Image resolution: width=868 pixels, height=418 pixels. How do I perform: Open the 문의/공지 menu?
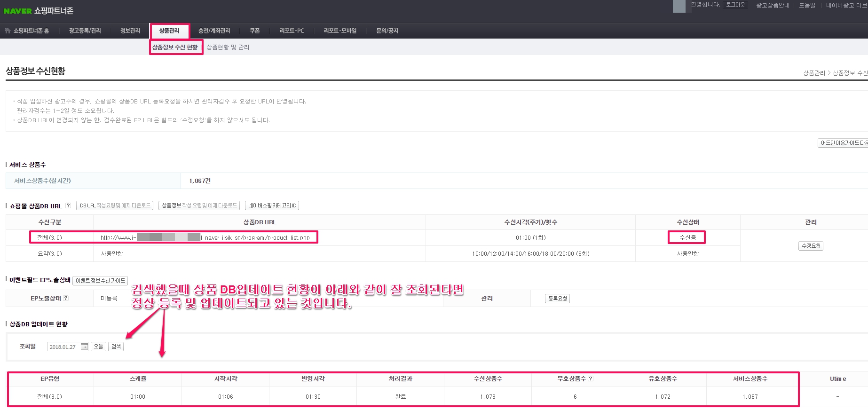click(387, 31)
